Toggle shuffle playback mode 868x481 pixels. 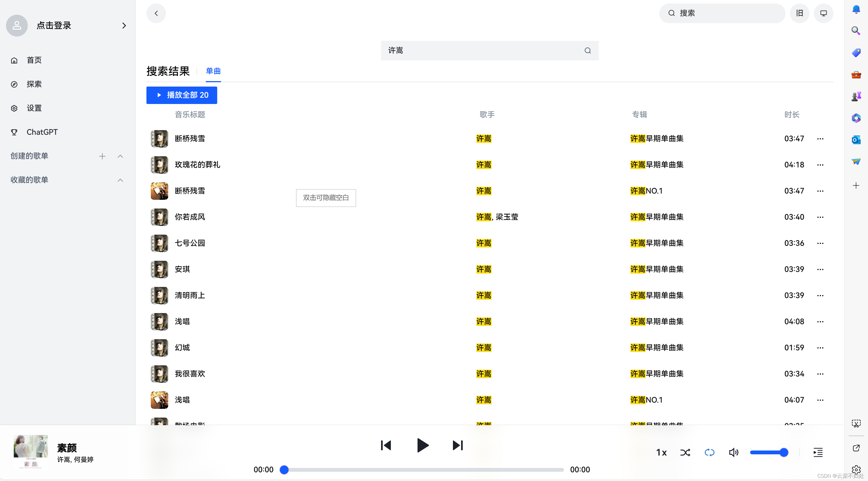click(x=685, y=452)
